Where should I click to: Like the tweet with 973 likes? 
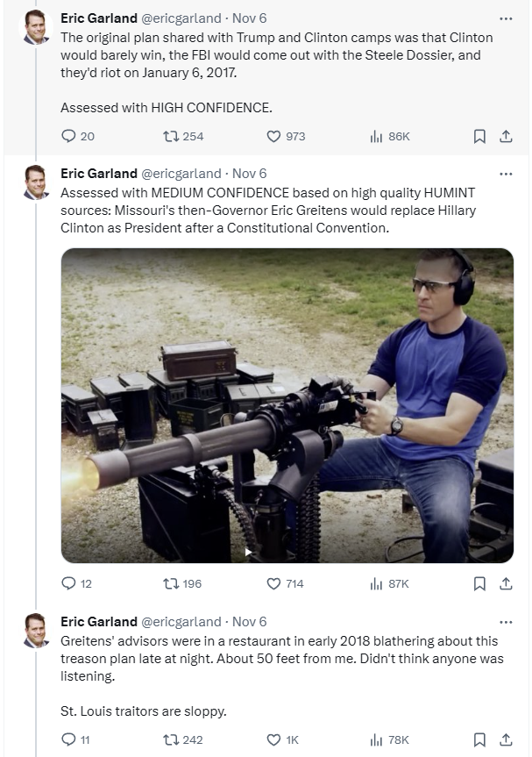(286, 137)
